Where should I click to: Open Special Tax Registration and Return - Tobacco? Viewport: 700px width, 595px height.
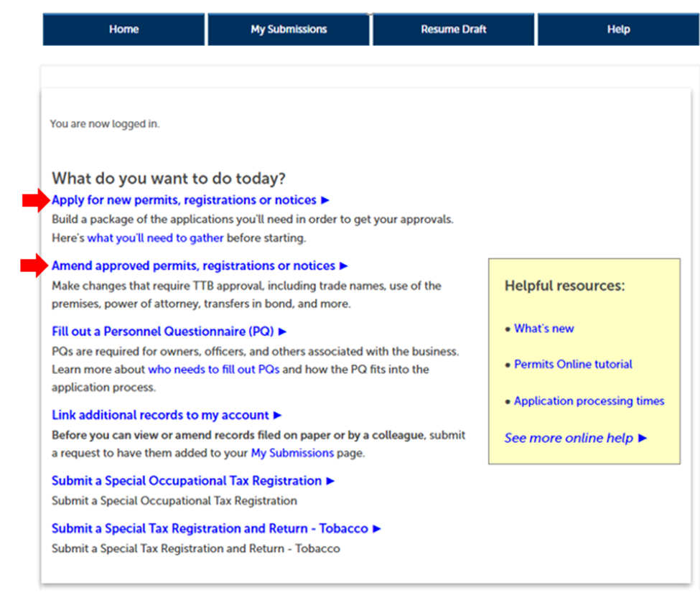click(x=210, y=529)
